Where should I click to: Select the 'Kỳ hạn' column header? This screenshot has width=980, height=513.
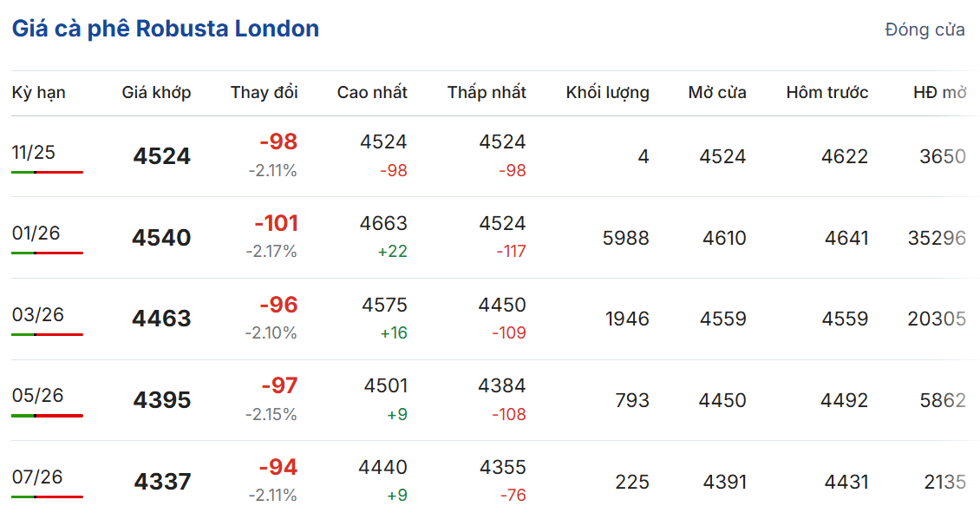point(39,93)
